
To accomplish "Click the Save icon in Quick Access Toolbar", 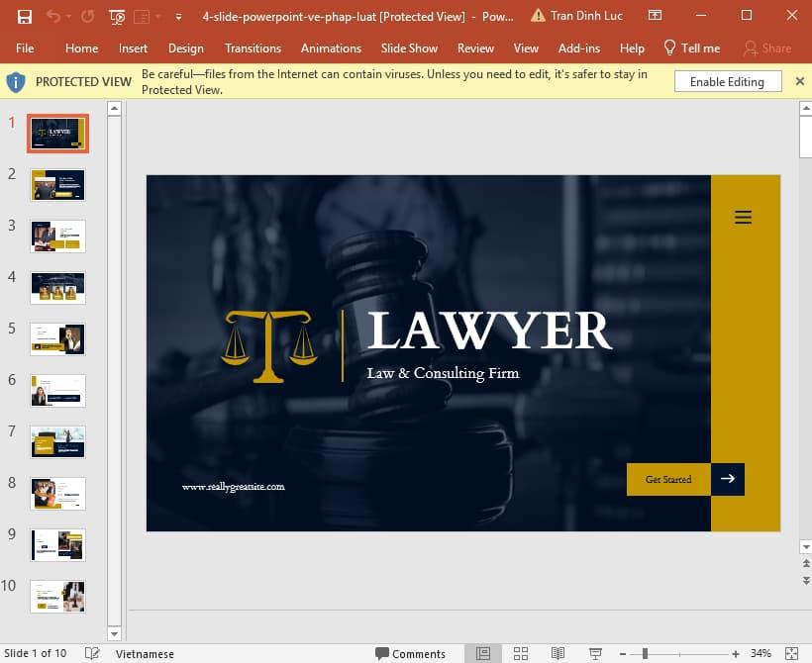I will [x=25, y=17].
